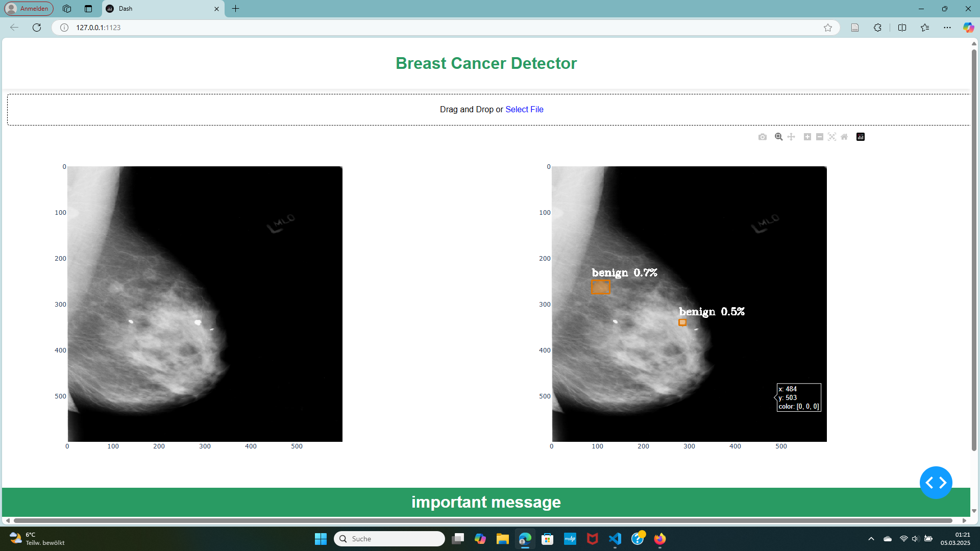
Task: Click the Zoom out minus icon
Action: 820,137
